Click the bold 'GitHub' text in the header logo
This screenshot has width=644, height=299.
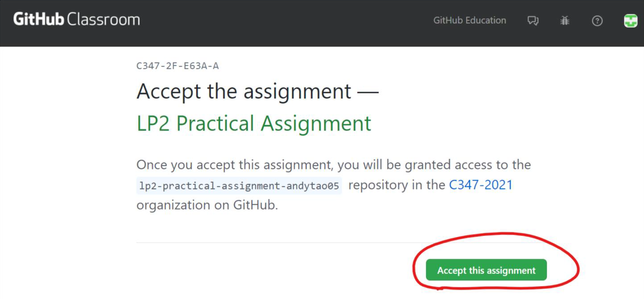click(39, 20)
